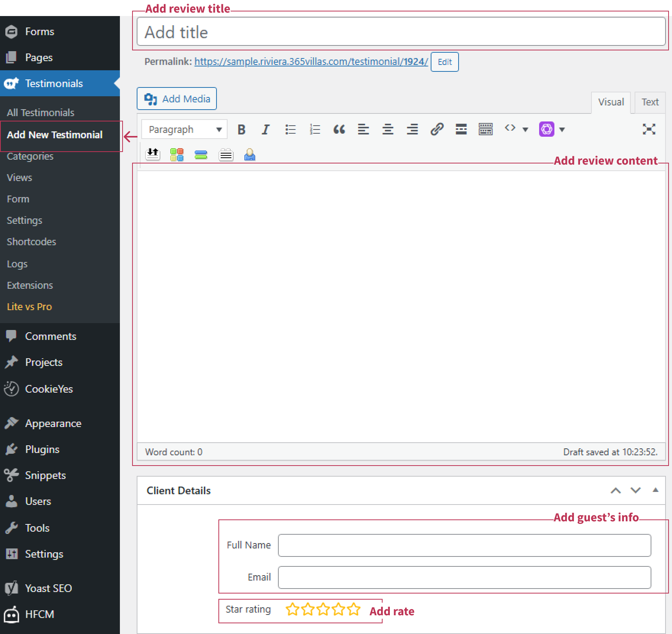Set star rating to five stars
Screen dimensions: 672x634
(x=354, y=609)
